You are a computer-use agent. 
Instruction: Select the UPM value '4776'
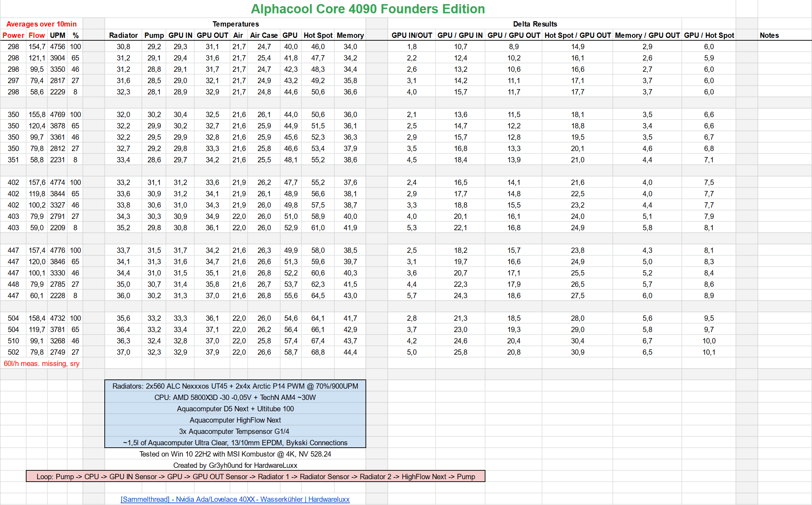[x=57, y=250]
